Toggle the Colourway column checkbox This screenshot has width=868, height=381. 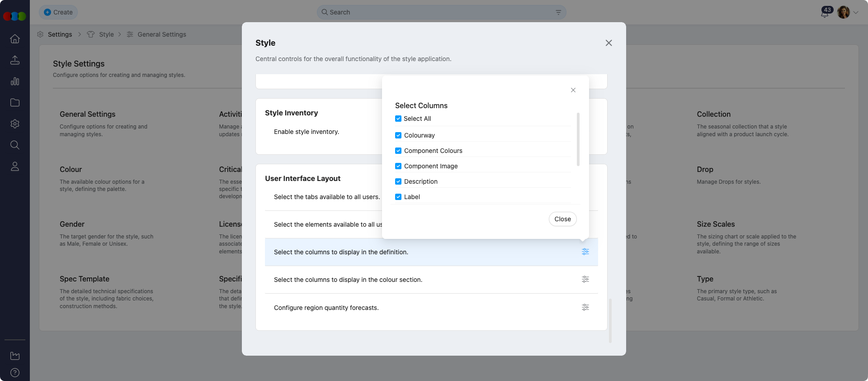[x=398, y=135]
